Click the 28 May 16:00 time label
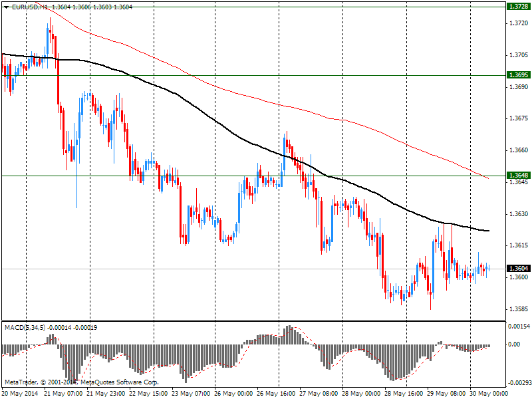 pos(404,394)
